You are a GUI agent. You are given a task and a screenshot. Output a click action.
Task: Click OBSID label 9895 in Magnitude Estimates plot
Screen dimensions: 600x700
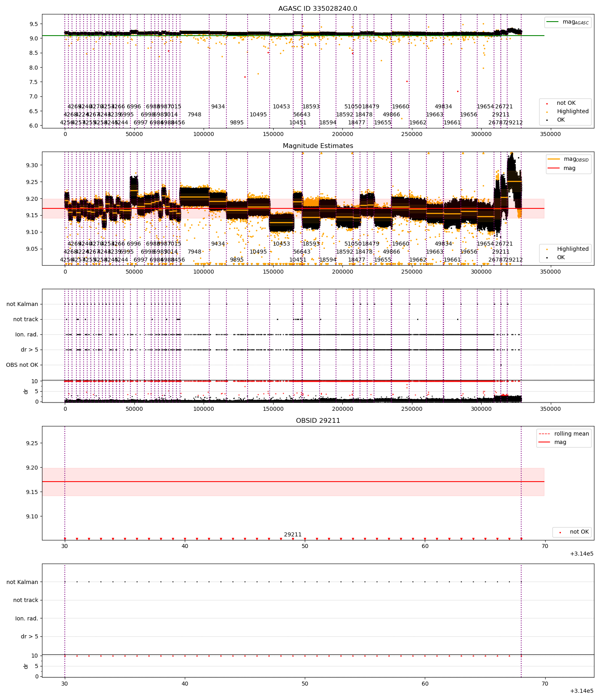[237, 260]
